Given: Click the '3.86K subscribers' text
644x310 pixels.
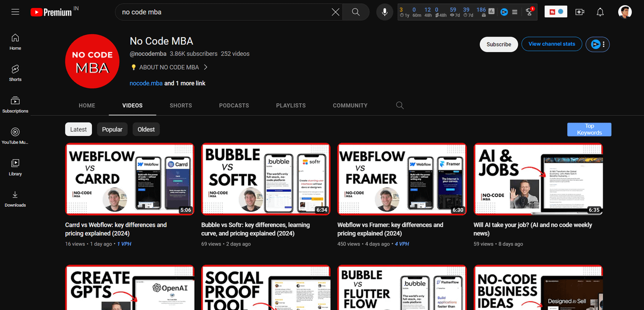Looking at the screenshot, I should coord(193,54).
